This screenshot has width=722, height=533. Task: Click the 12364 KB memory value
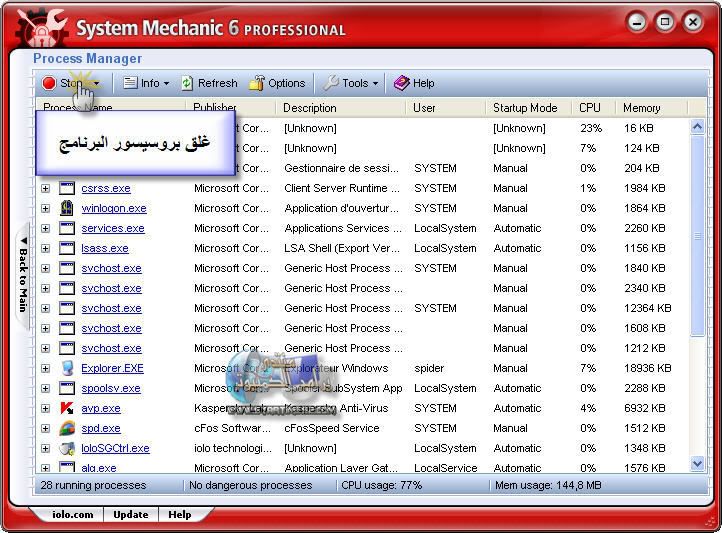(647, 308)
